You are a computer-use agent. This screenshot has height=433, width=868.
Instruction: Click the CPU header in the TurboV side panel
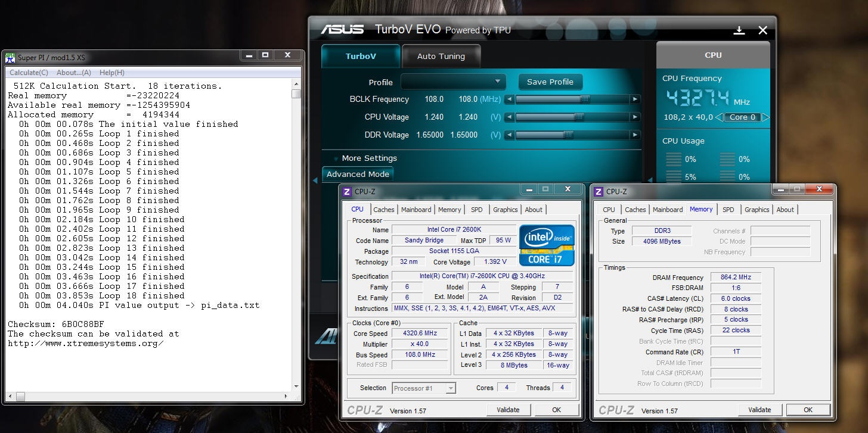pyautogui.click(x=713, y=55)
